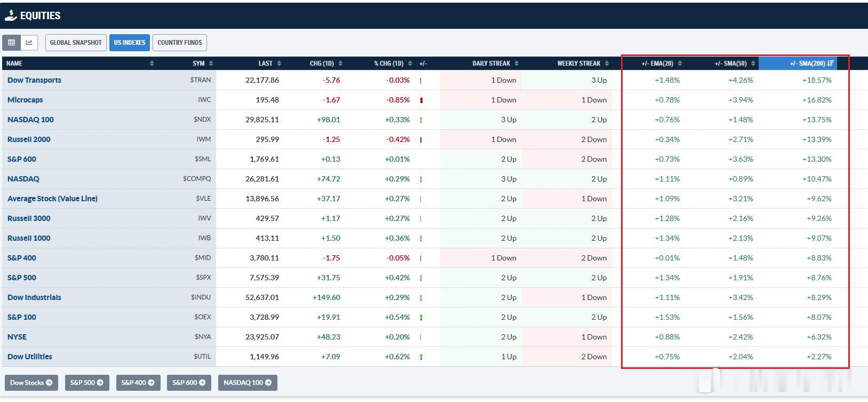Toggle sort on +/- SMA(50) header
Screen dimensions: 868x402
tap(735, 64)
